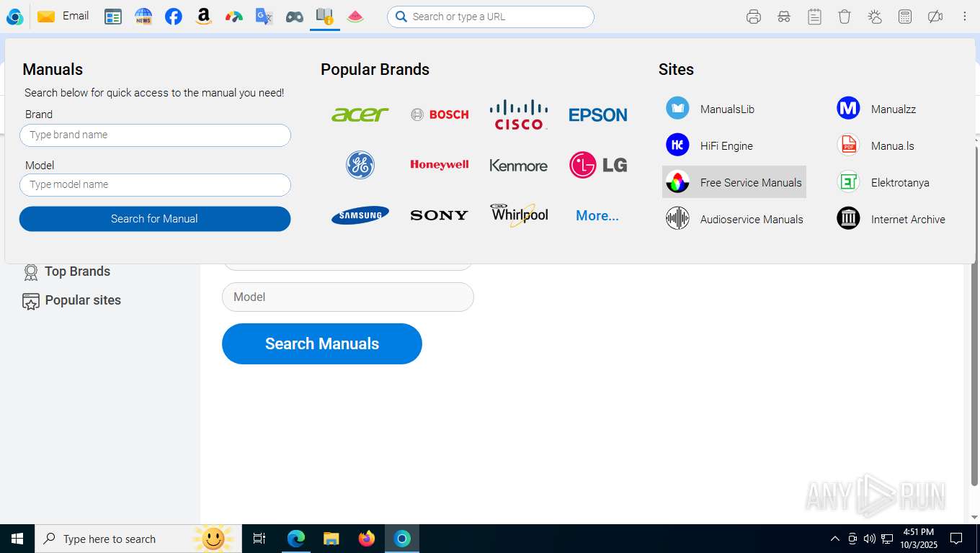Launch Microsoft Edge from the taskbar

click(x=296, y=539)
